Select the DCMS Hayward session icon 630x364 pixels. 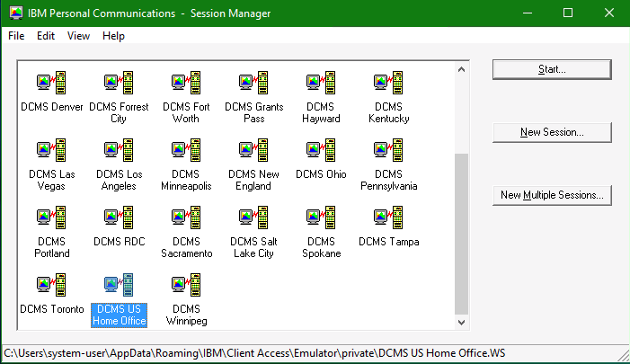[x=321, y=83]
